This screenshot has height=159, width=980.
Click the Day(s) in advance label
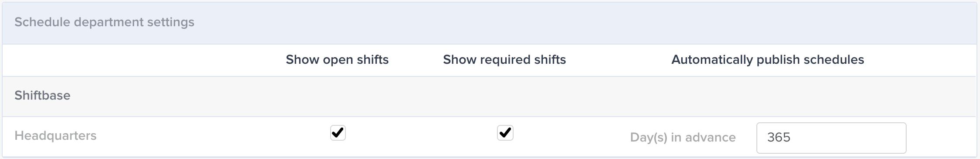point(683,138)
